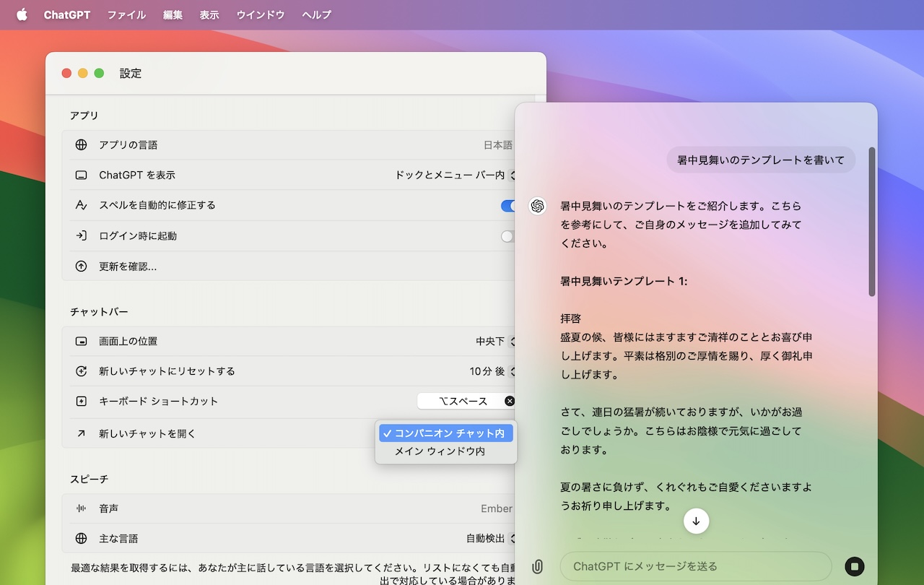This screenshot has width=924, height=585.
Task: Click the upload arrow icon beside 更新を確認
Action: pos(81,266)
